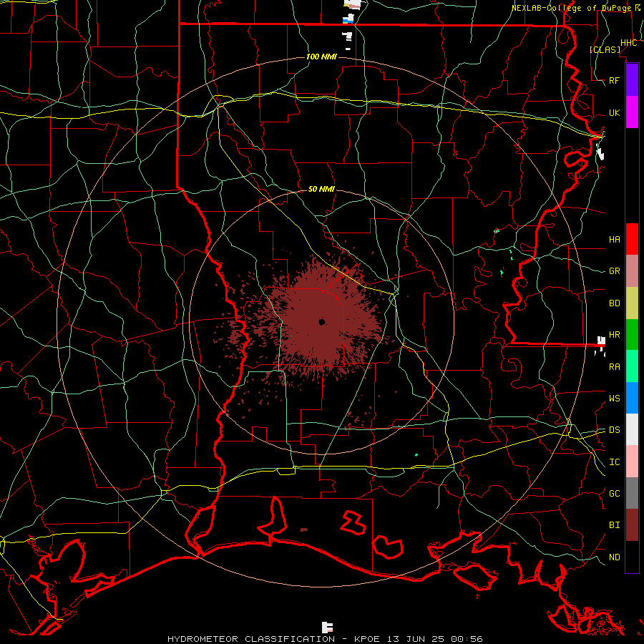Click the WS legend label
644x644 pixels.
tap(614, 399)
